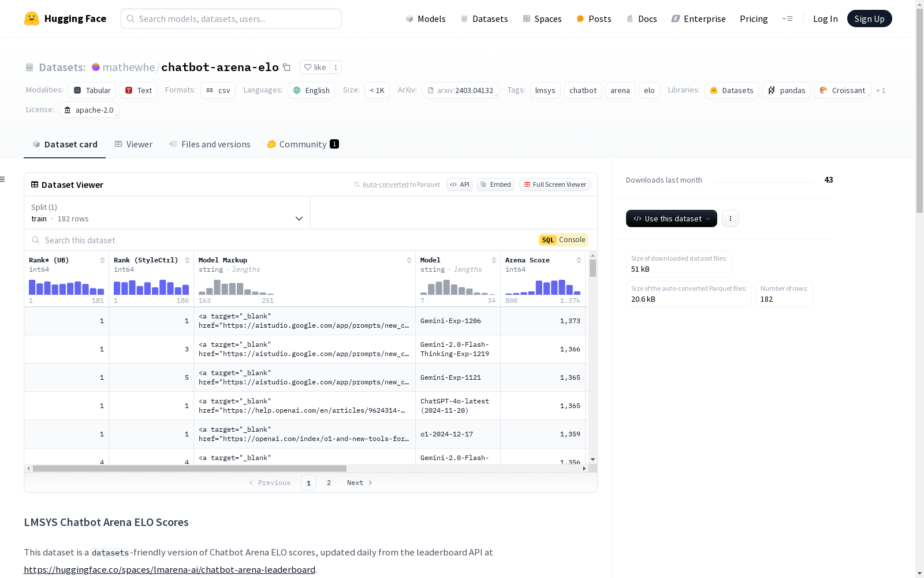Open the three-dot dataset options menu
This screenshot has width=924, height=578.
731,218
